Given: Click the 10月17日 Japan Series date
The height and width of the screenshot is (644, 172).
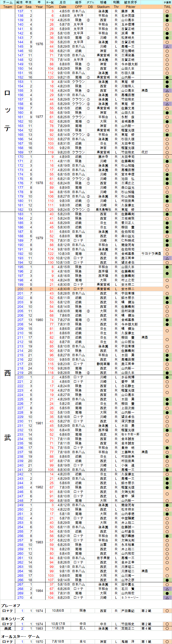Looking at the screenshot, I should pos(58,624).
